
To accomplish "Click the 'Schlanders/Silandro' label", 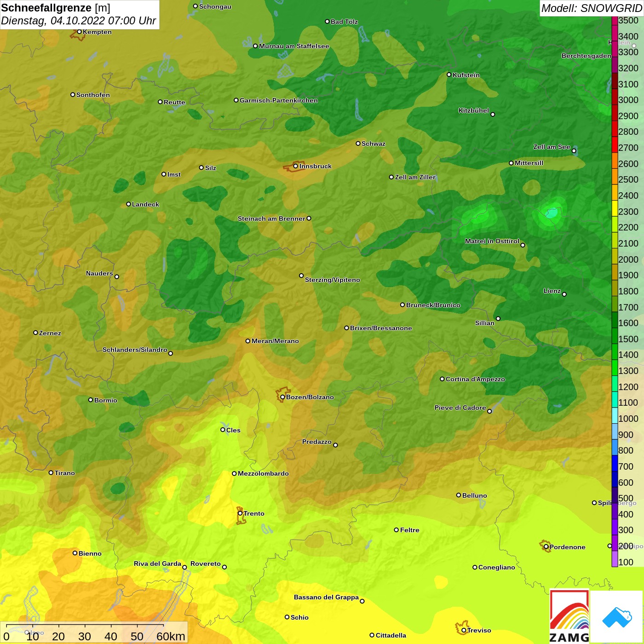I will 135,350.
